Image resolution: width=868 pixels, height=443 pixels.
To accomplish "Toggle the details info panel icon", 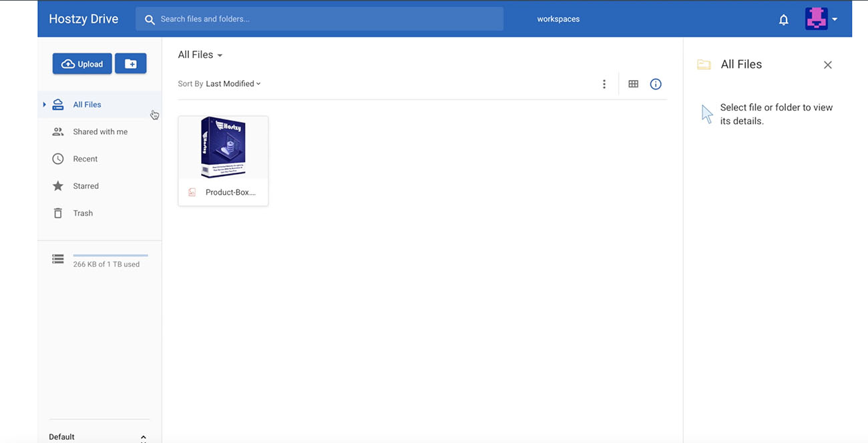I will coord(656,84).
